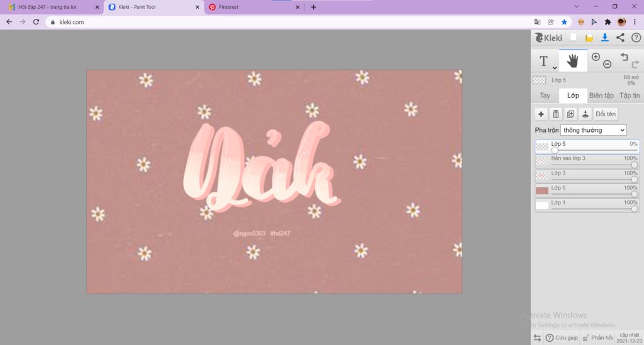The image size is (644, 345).
Task: Go back in browser history
Action: tap(9, 22)
